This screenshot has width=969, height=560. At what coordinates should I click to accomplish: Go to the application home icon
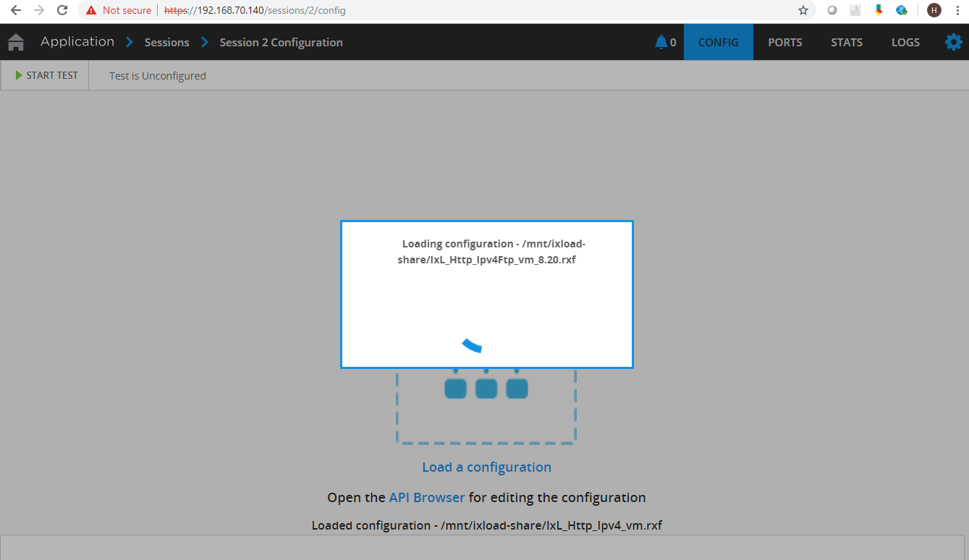(16, 43)
